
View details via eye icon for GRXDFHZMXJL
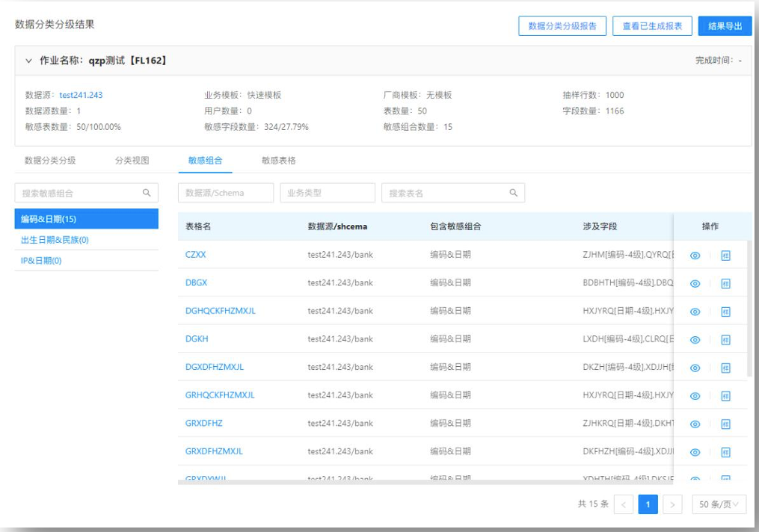pos(695,452)
